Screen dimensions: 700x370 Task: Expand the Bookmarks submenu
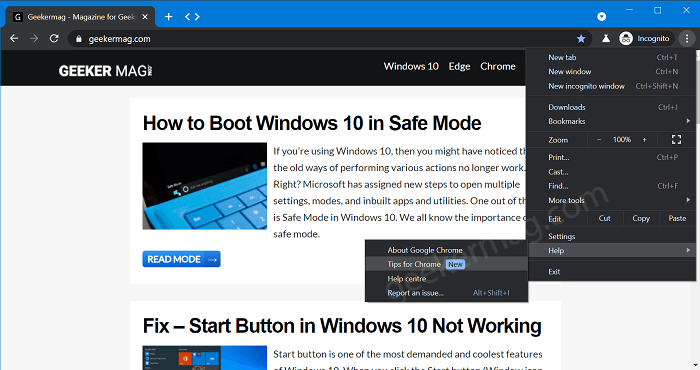coord(612,121)
